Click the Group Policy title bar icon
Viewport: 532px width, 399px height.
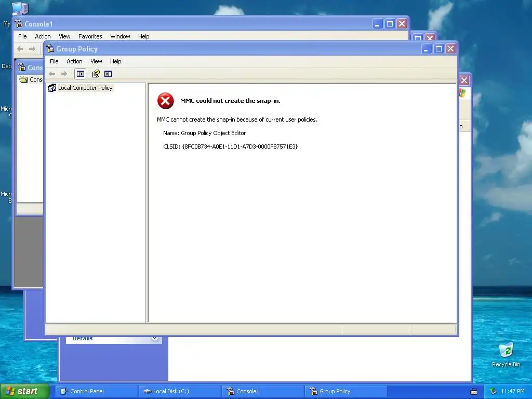[50, 49]
